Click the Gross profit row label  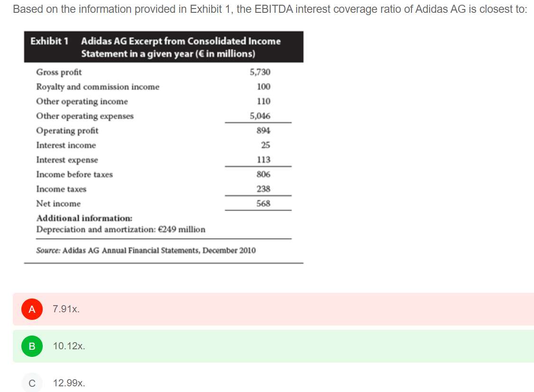point(59,72)
